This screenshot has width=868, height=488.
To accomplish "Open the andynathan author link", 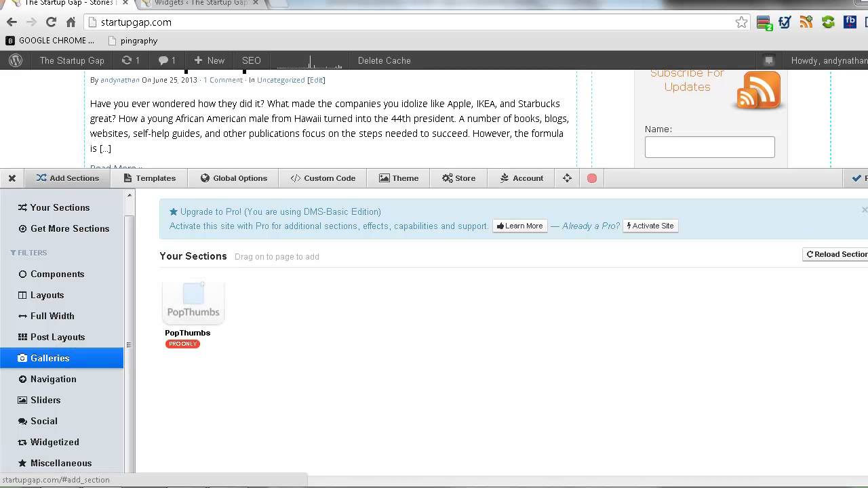I will tap(120, 80).
